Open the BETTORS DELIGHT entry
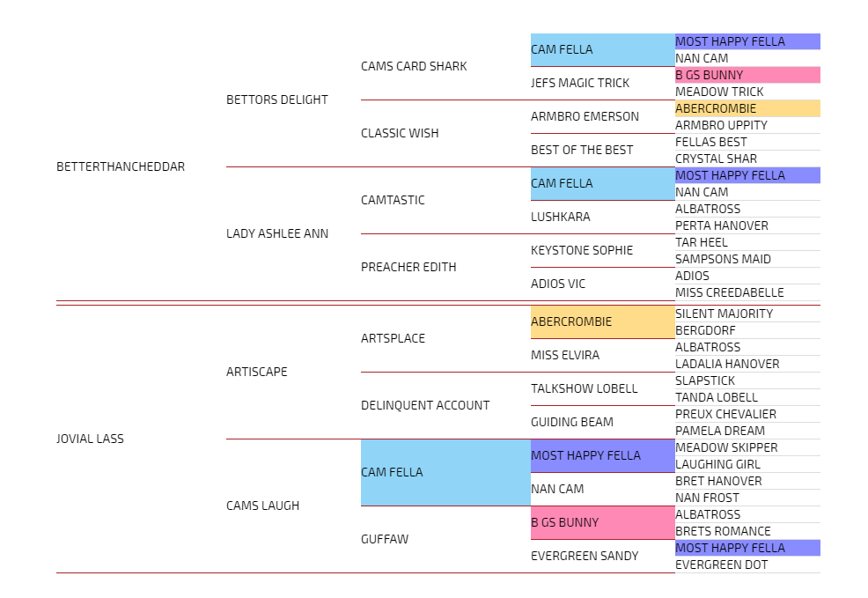 (276, 100)
